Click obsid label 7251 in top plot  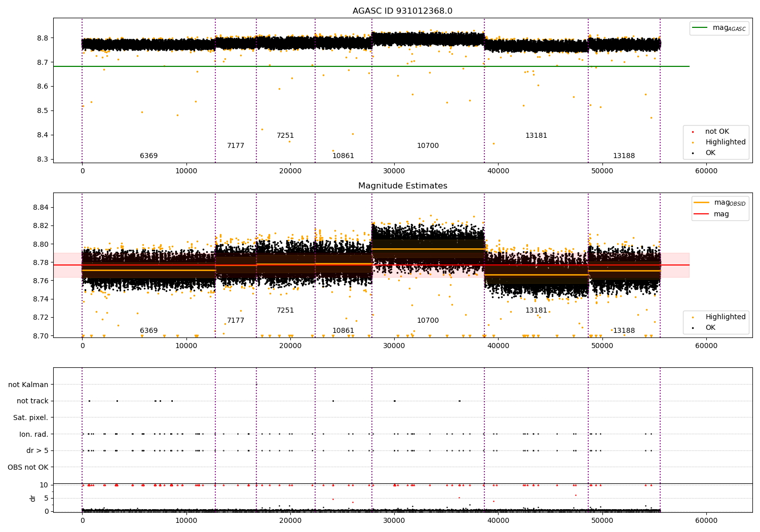[x=285, y=136]
